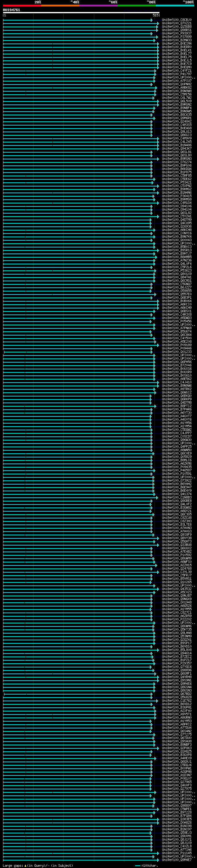Viewport: 197px width, 868px height.
Task: Select label UniRef100_B0EJL5
Action: pos(177,60)
